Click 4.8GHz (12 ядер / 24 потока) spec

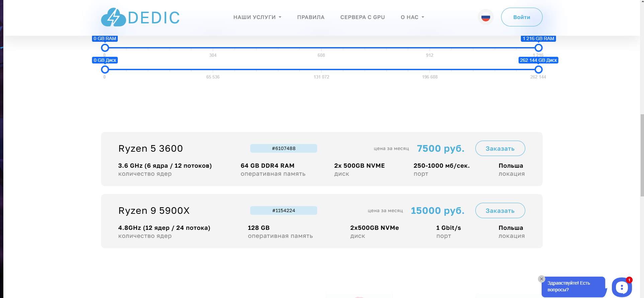point(164,228)
